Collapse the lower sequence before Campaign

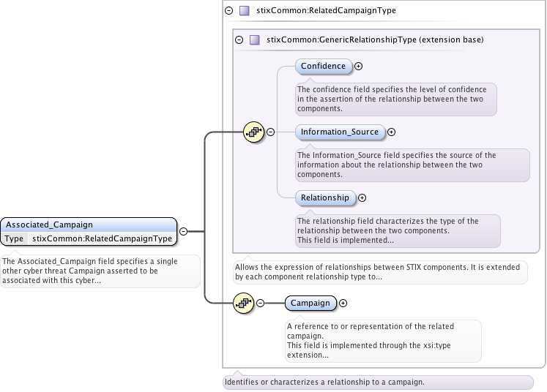click(260, 303)
